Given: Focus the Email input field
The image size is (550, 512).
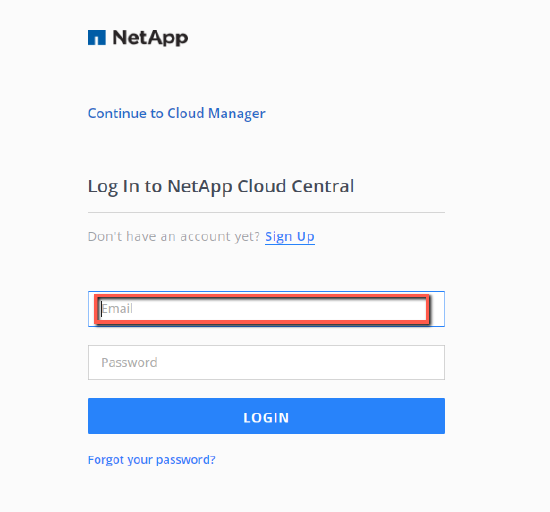Looking at the screenshot, I should click(266, 309).
